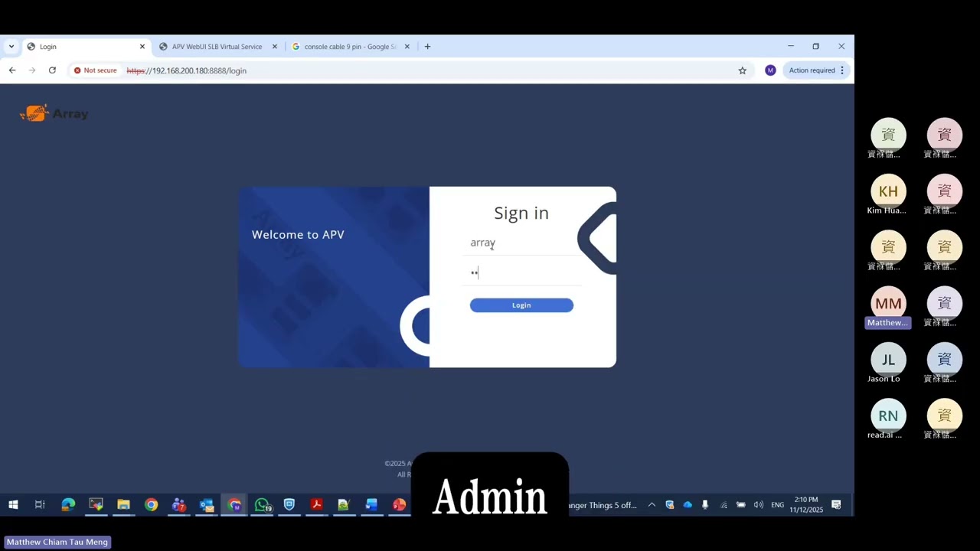Click the address bar URL
980x551 pixels.
(x=186, y=70)
